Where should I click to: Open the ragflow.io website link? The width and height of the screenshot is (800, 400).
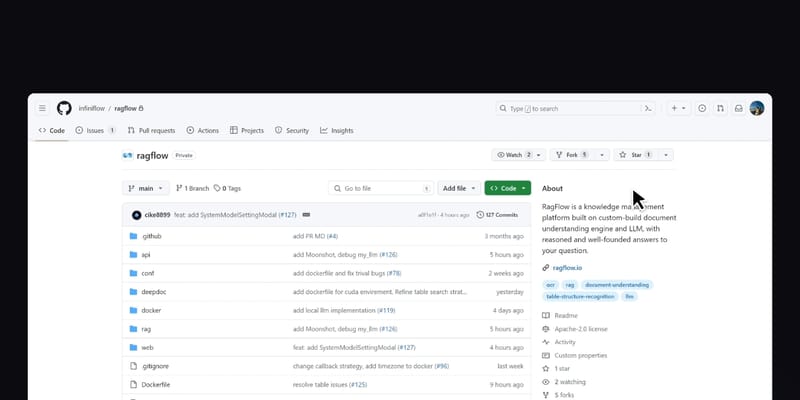click(567, 268)
